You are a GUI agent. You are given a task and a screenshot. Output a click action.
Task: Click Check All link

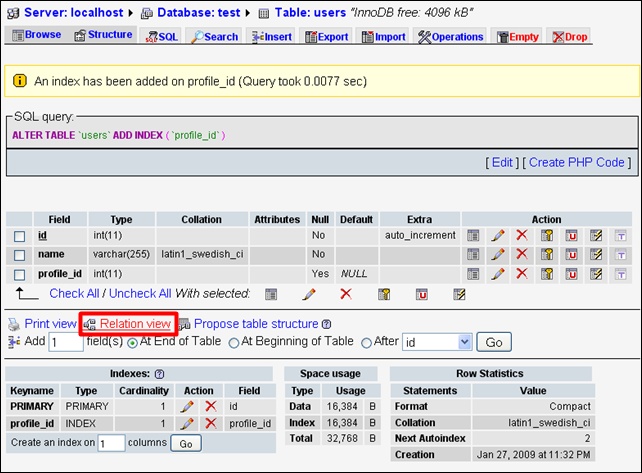[x=74, y=294]
